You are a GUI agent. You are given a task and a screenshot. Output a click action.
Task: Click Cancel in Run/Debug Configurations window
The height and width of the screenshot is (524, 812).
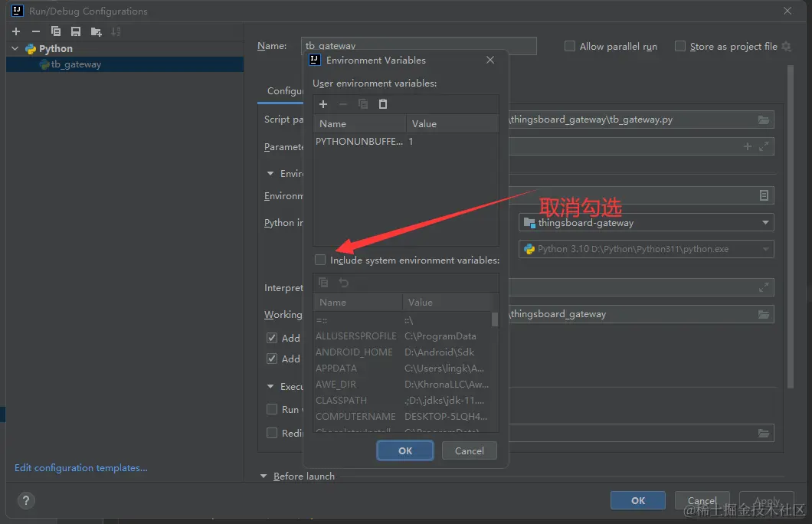pos(702,501)
